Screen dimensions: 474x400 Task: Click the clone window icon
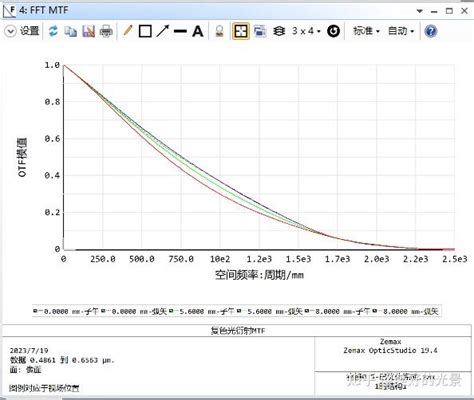coord(260,31)
